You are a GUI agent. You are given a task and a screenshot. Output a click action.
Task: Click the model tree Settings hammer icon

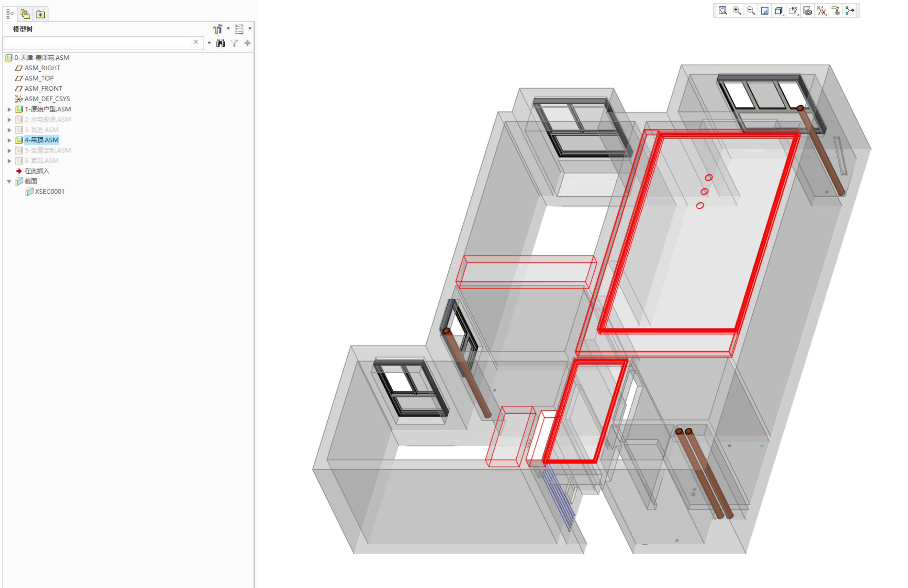point(217,28)
